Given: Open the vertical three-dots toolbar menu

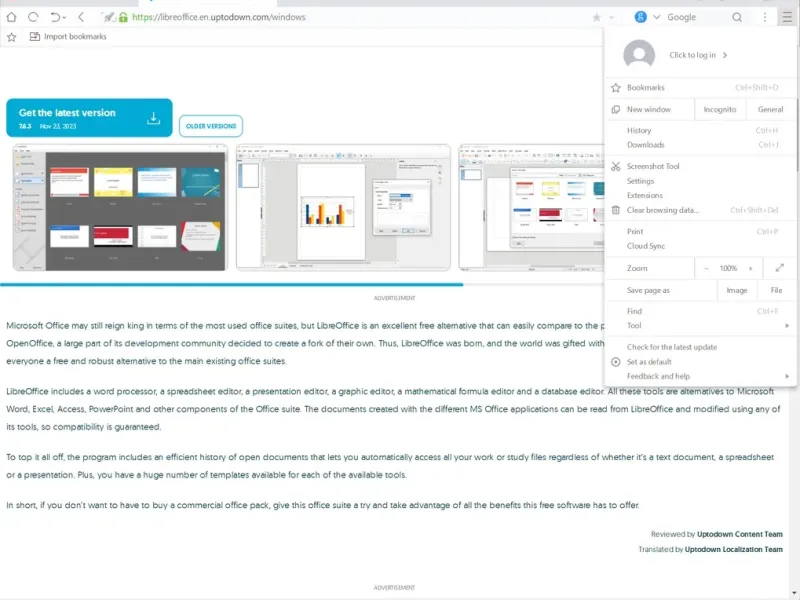Looking at the screenshot, I should point(764,17).
